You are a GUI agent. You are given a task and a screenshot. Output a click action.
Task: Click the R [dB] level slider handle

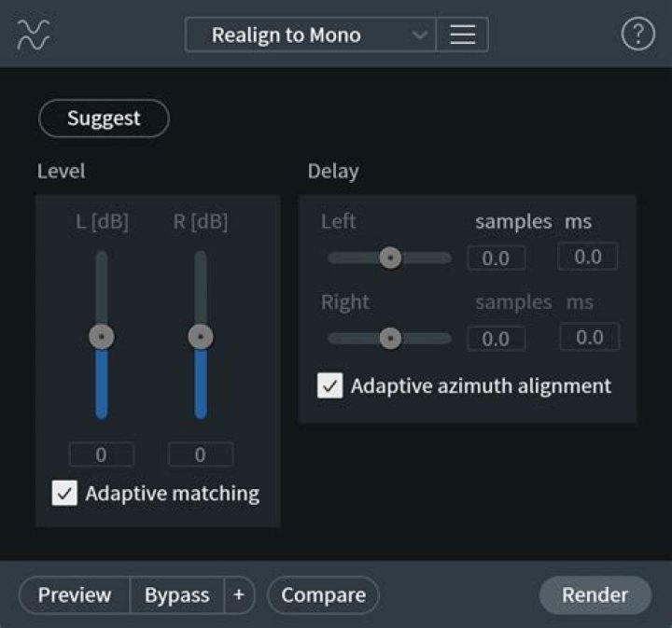(201, 337)
